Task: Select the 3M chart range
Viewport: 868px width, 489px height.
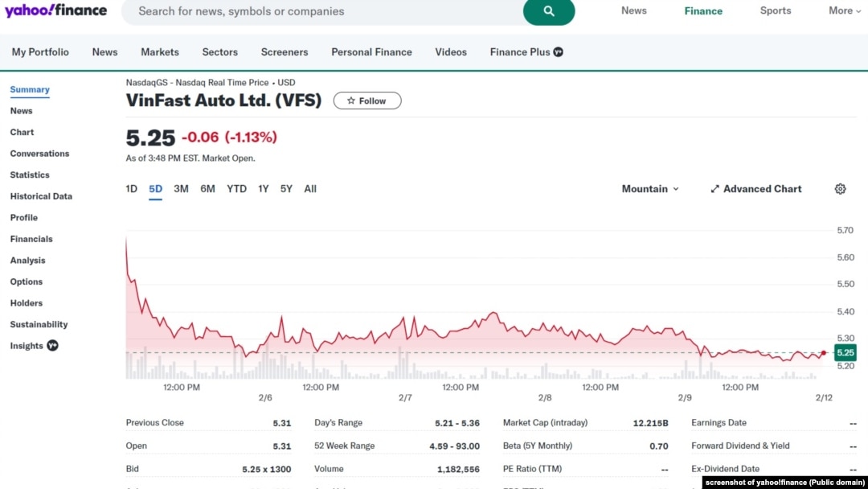Action: (181, 189)
